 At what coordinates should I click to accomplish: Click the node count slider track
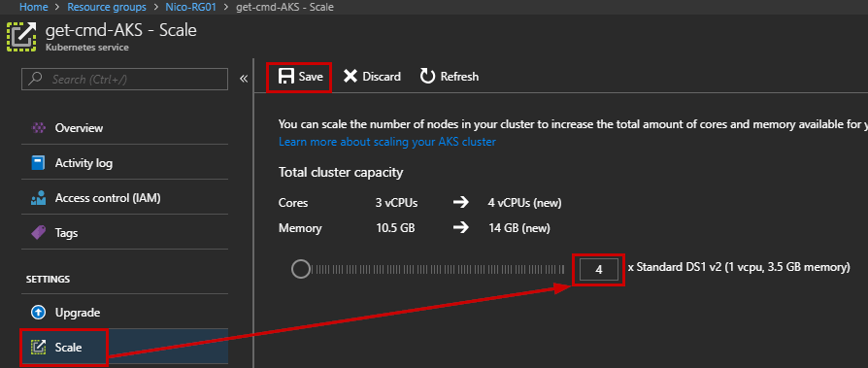(437, 270)
